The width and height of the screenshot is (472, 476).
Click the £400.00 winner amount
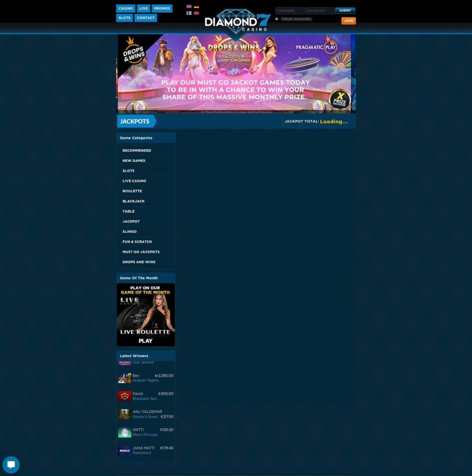click(166, 394)
